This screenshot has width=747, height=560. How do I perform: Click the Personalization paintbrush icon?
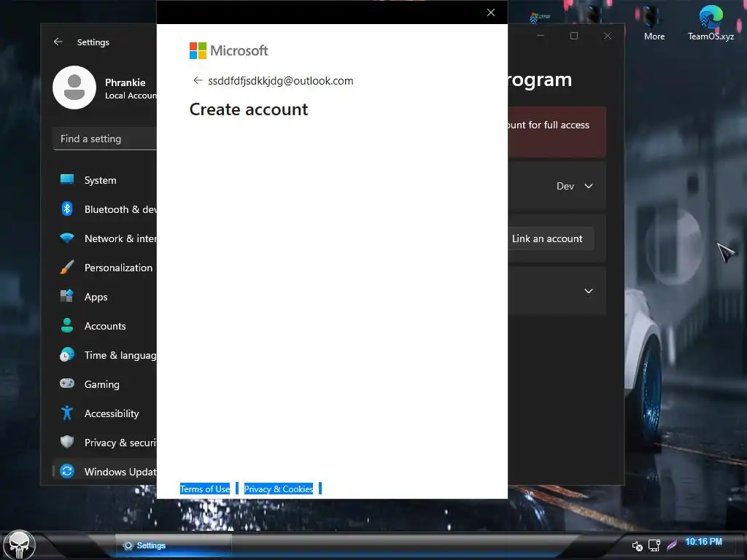pyautogui.click(x=67, y=267)
